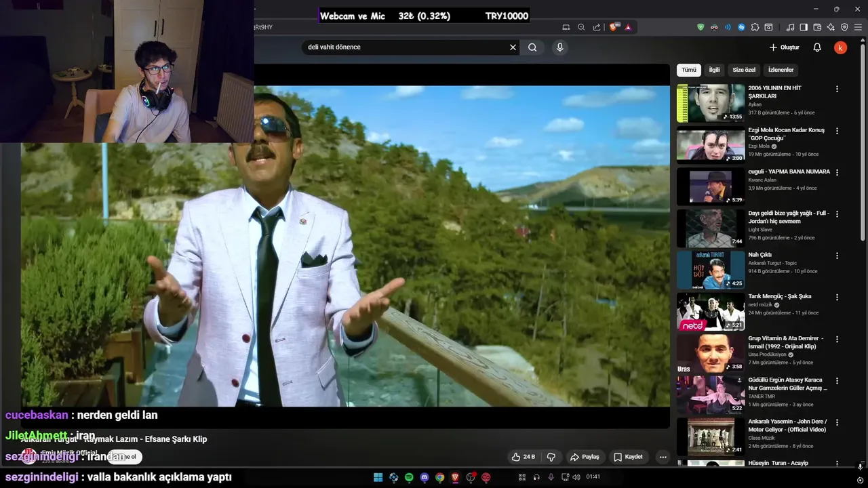
Task: Open 'Ankaralı Yasemin - John Dere' title link
Action: point(787,426)
